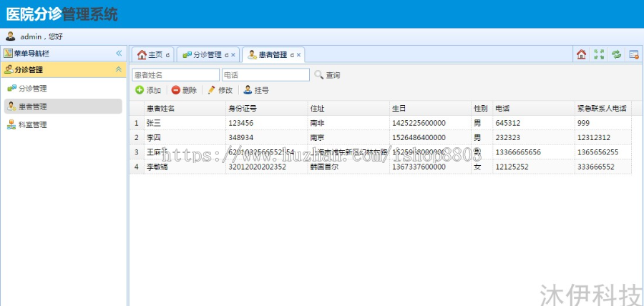Click the home icon in tab tools

click(581, 54)
